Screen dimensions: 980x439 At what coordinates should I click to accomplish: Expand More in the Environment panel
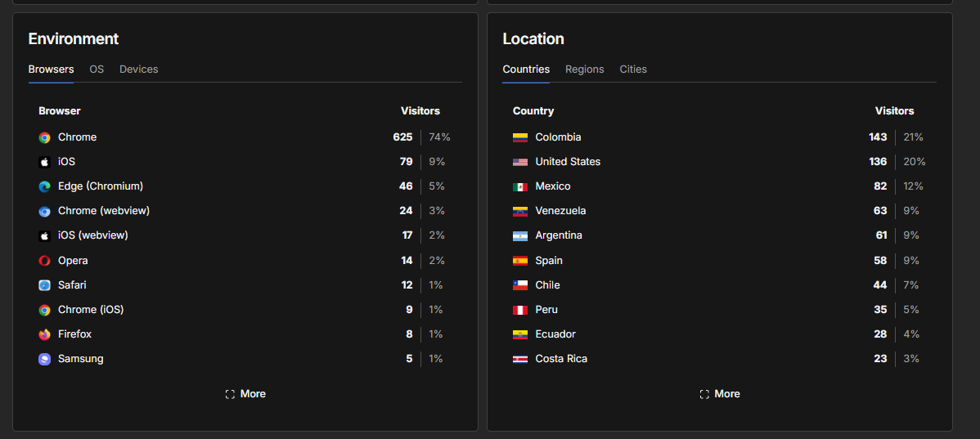(245, 394)
